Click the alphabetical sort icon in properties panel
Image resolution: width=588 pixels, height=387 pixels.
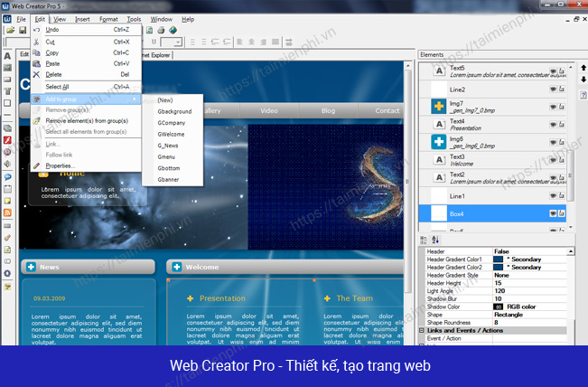(x=435, y=240)
